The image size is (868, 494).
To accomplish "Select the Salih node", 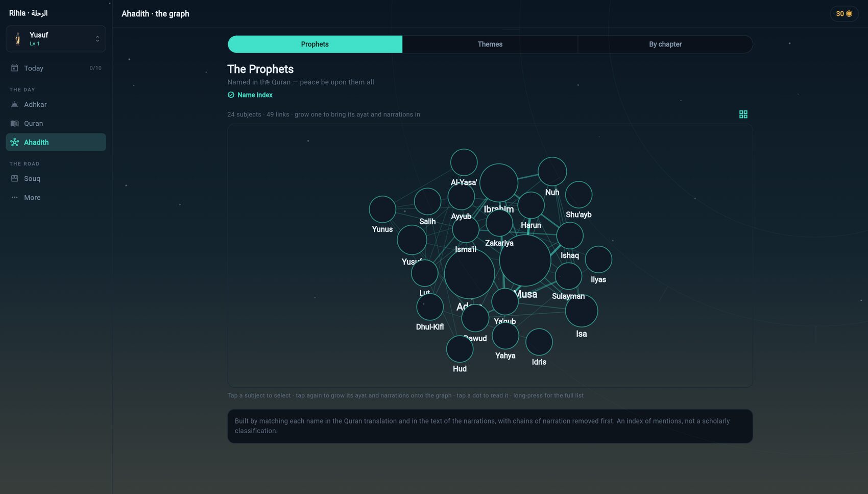I will click(x=427, y=201).
